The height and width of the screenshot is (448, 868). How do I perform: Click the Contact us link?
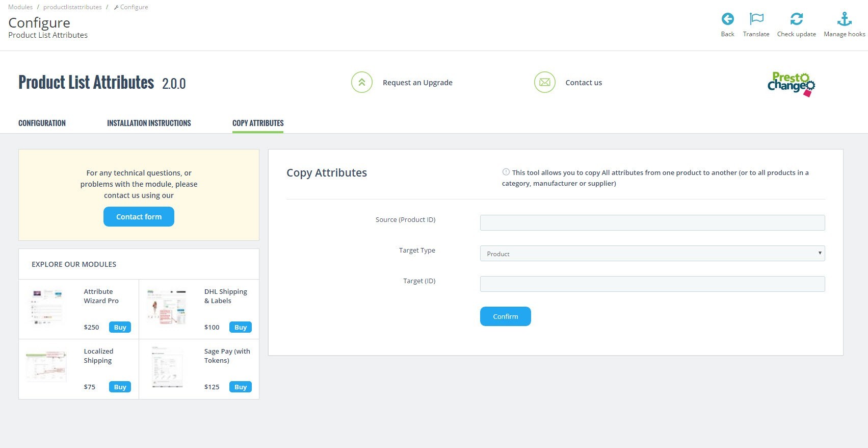point(584,83)
